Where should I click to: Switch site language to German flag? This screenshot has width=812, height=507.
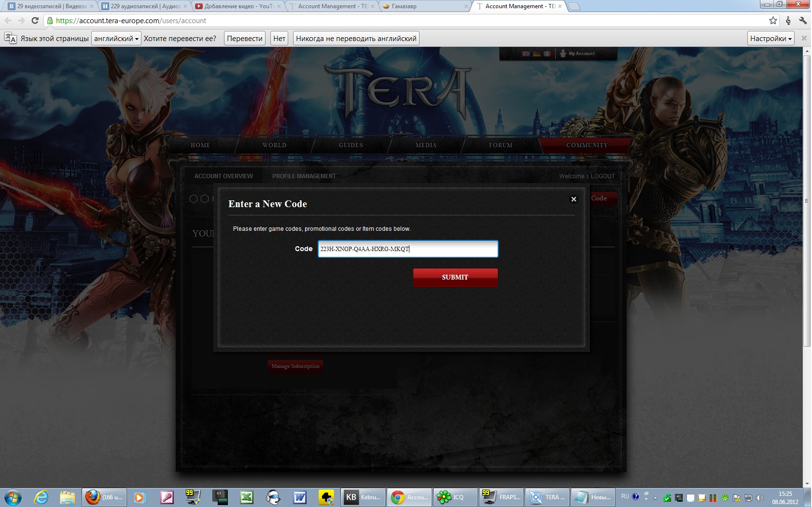point(536,54)
